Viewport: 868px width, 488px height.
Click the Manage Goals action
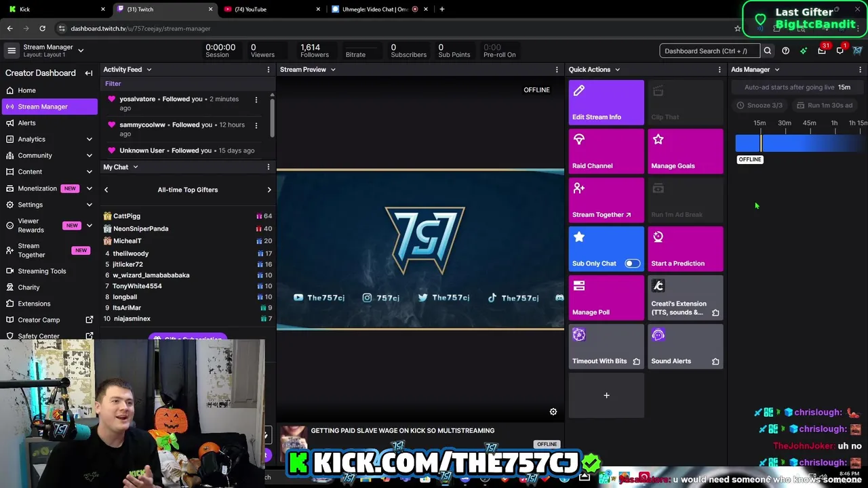[x=686, y=151]
